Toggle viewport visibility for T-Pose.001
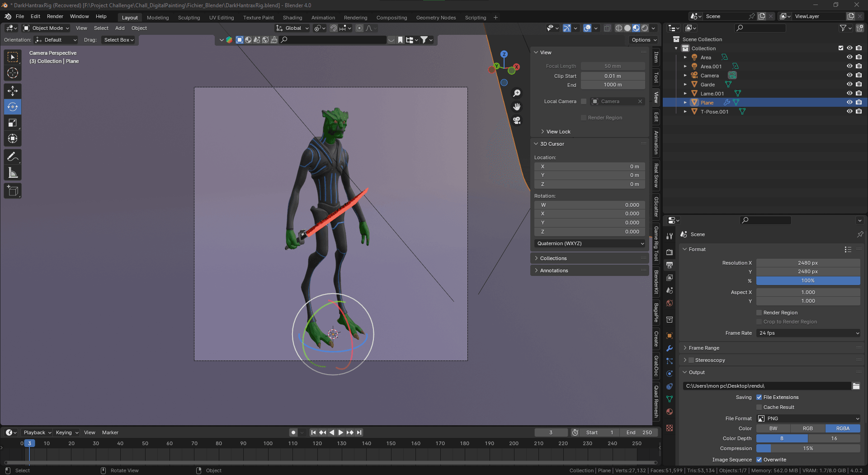868x475 pixels. (x=849, y=112)
